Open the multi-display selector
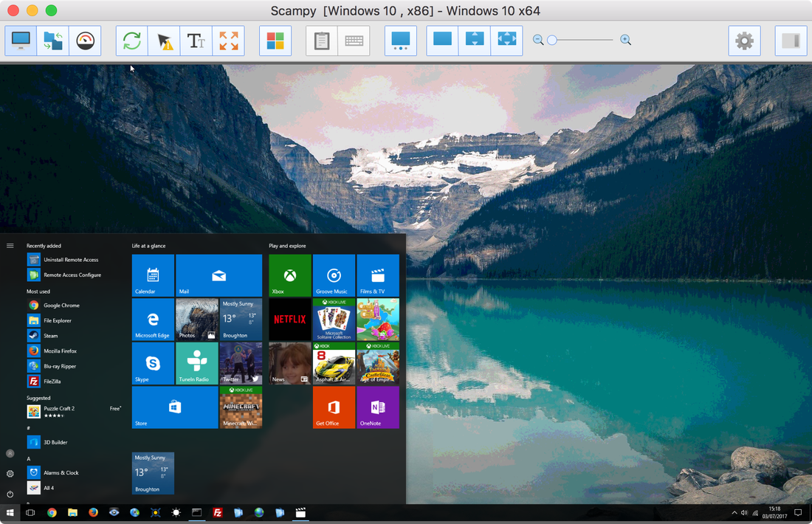This screenshot has width=812, height=524. click(x=400, y=41)
